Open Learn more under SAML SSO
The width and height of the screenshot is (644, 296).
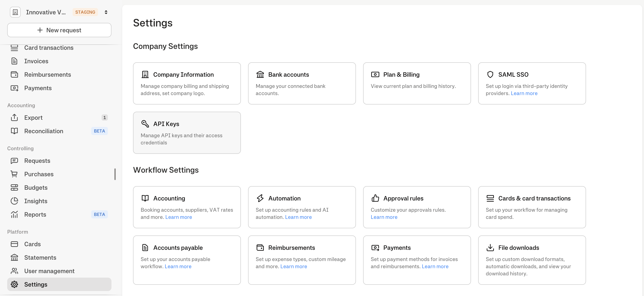[x=524, y=93]
